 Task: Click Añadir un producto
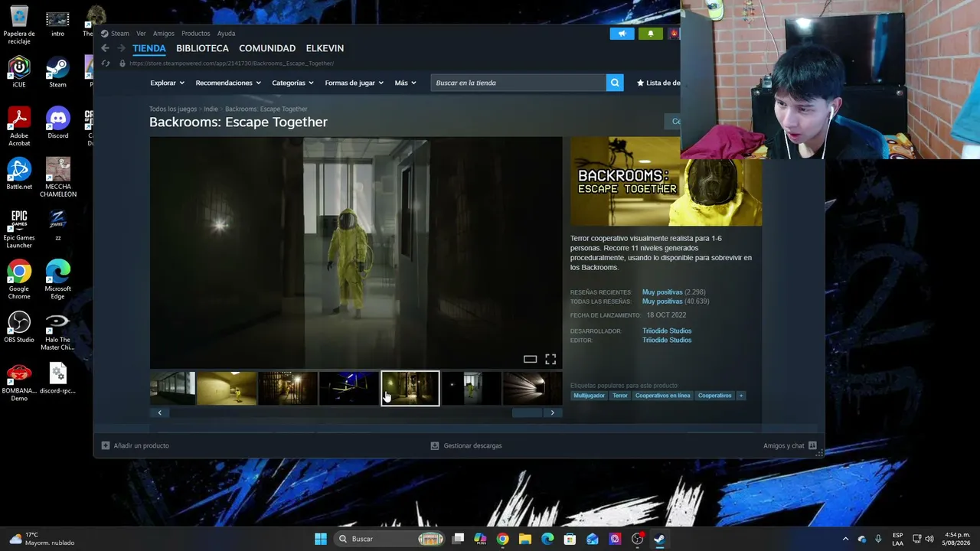136,445
